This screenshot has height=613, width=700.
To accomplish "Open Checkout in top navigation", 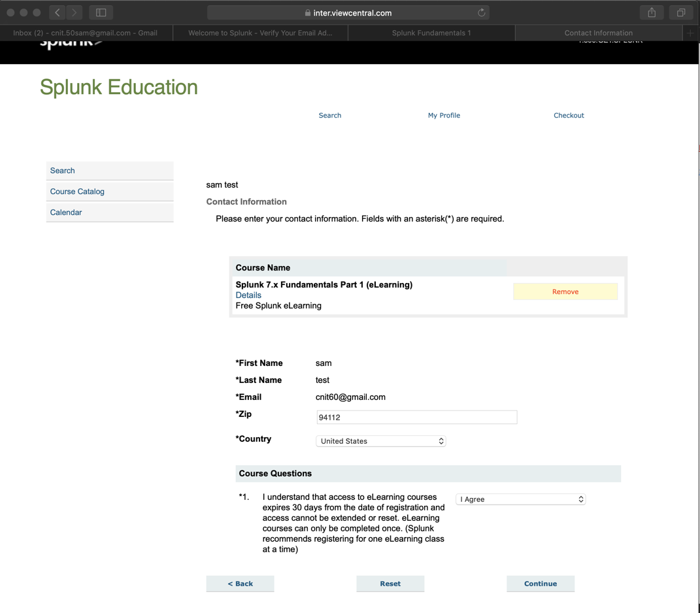I will coord(569,115).
